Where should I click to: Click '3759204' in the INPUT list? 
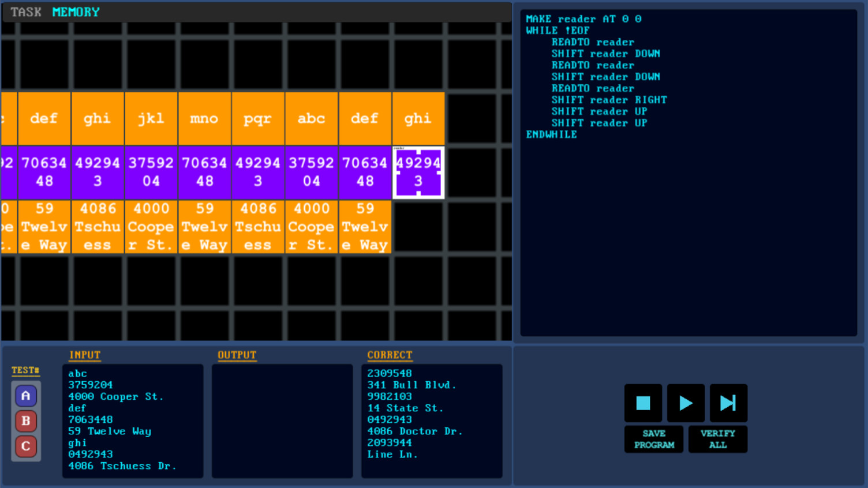pyautogui.click(x=91, y=385)
